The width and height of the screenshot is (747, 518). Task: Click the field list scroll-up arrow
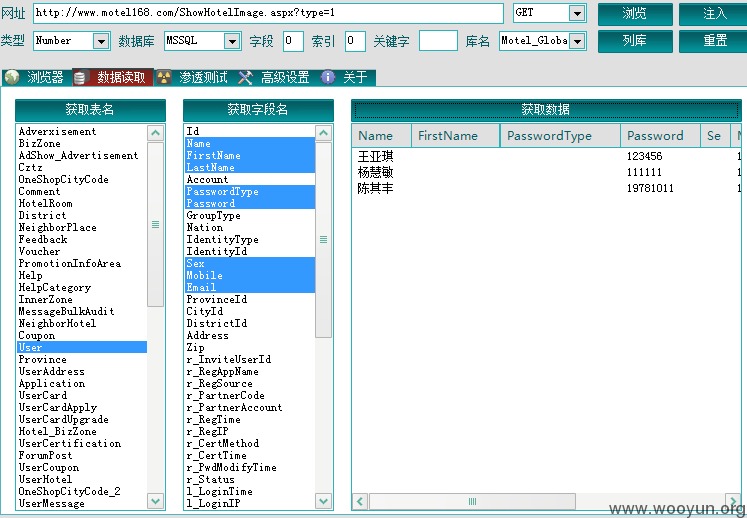coord(323,133)
